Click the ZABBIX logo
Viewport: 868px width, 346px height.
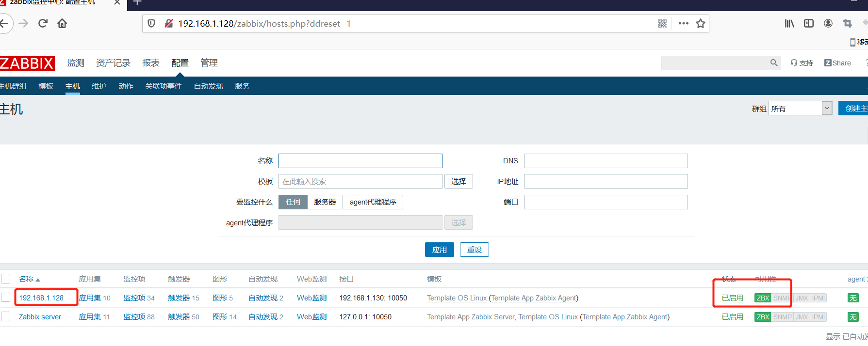(x=27, y=63)
